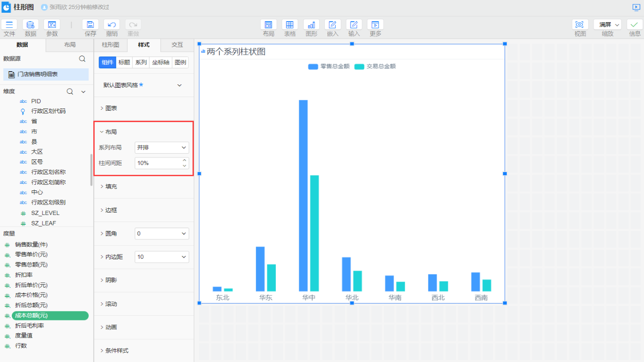
Task: Open the View (视图) eye icon
Action: tap(580, 25)
